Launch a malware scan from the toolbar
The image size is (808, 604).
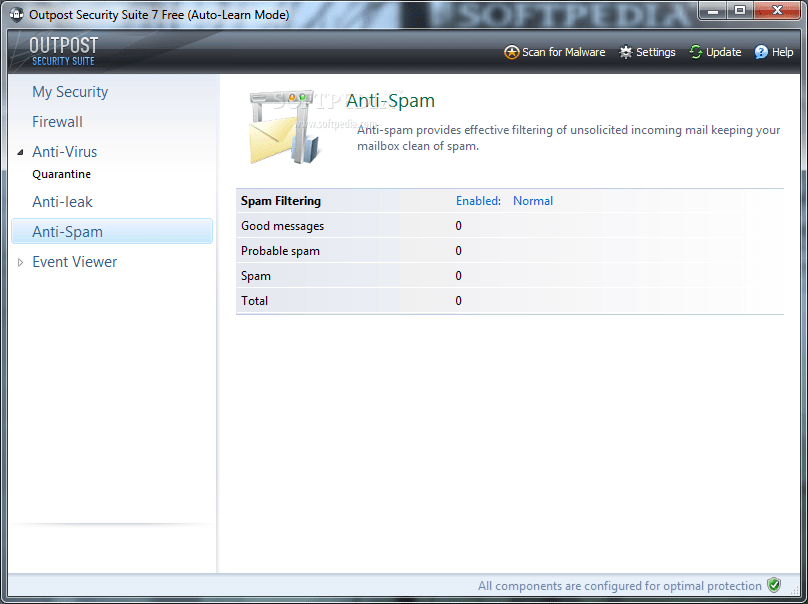point(554,52)
